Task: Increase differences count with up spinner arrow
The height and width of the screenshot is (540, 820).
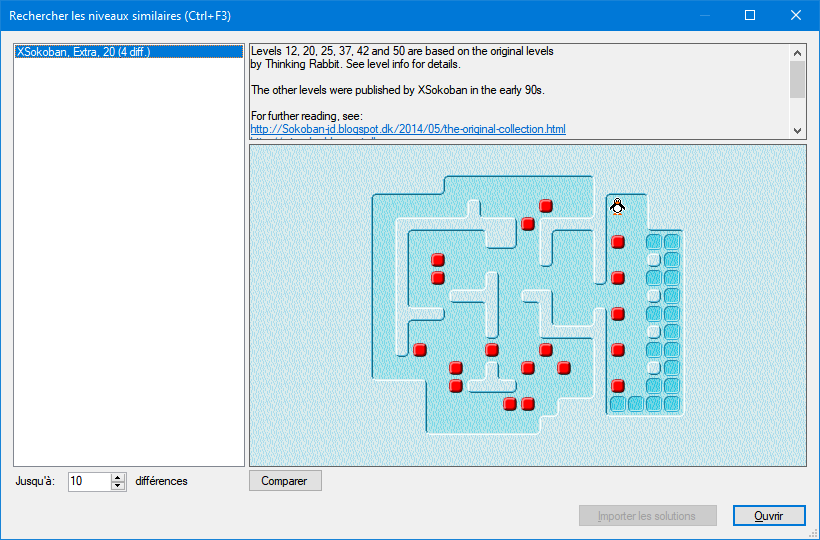Action: pos(118,477)
